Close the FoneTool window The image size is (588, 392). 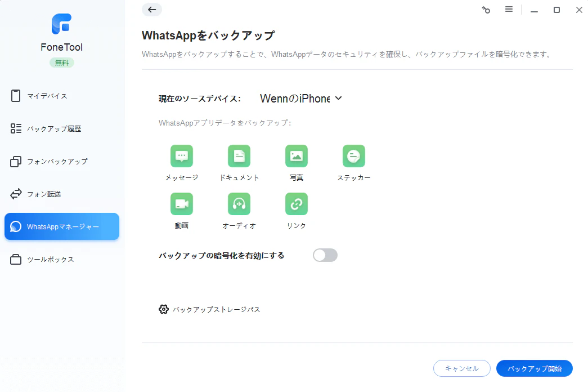(579, 10)
